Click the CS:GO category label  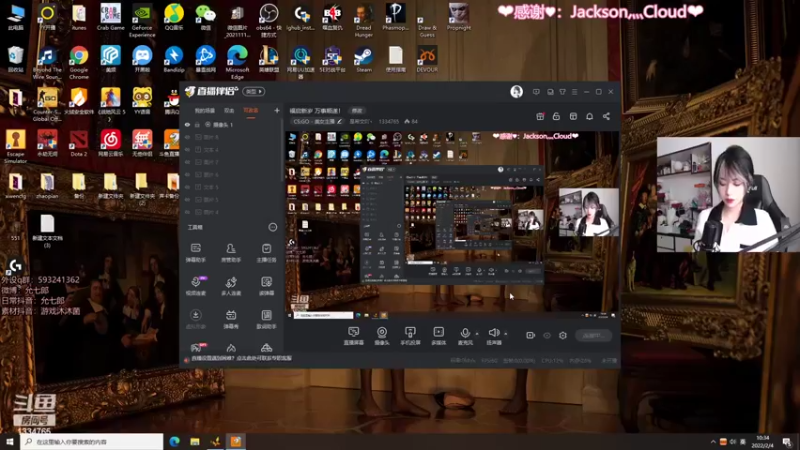tap(314, 121)
